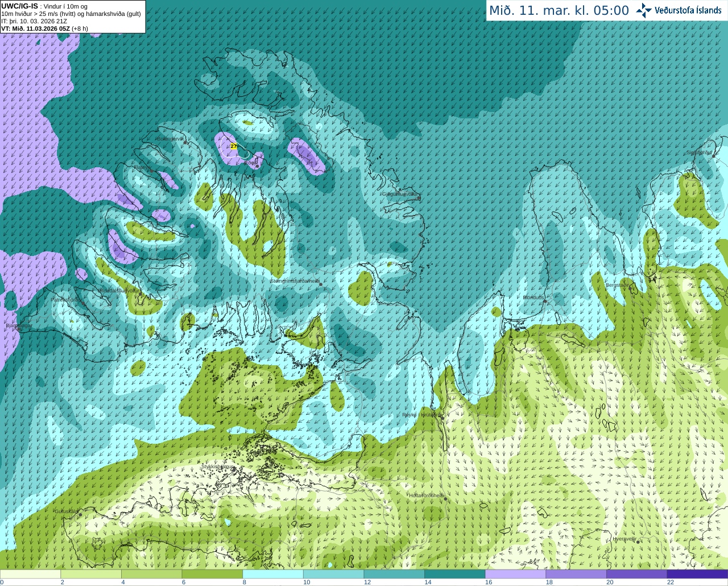Click the legend scale value 8

245,582
